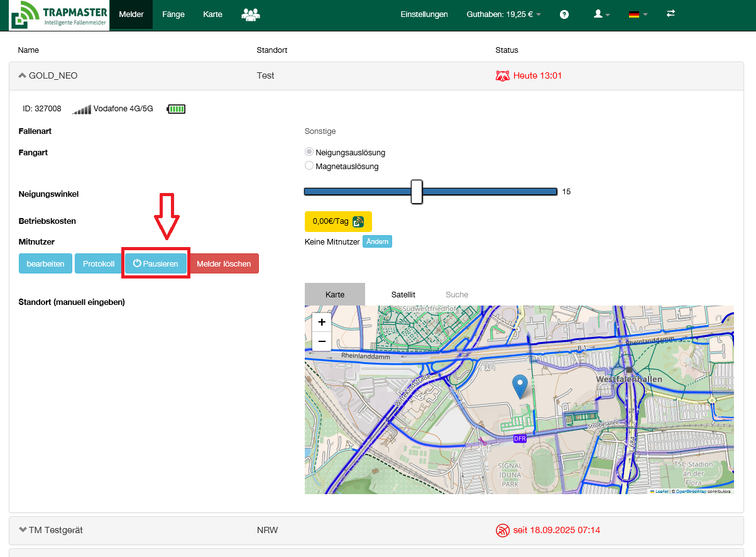Image resolution: width=756 pixels, height=557 pixels.
Task: Click the raccoon catch status icon
Action: click(x=503, y=76)
